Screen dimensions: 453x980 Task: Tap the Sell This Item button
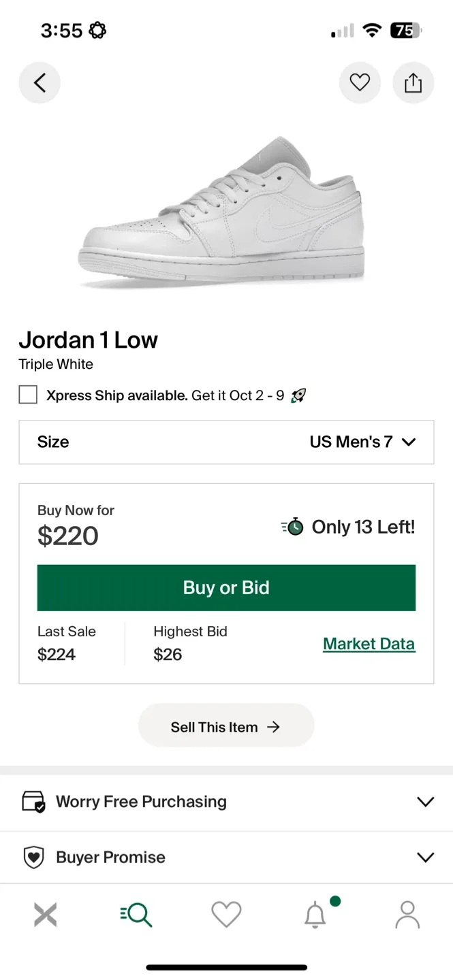(x=226, y=725)
